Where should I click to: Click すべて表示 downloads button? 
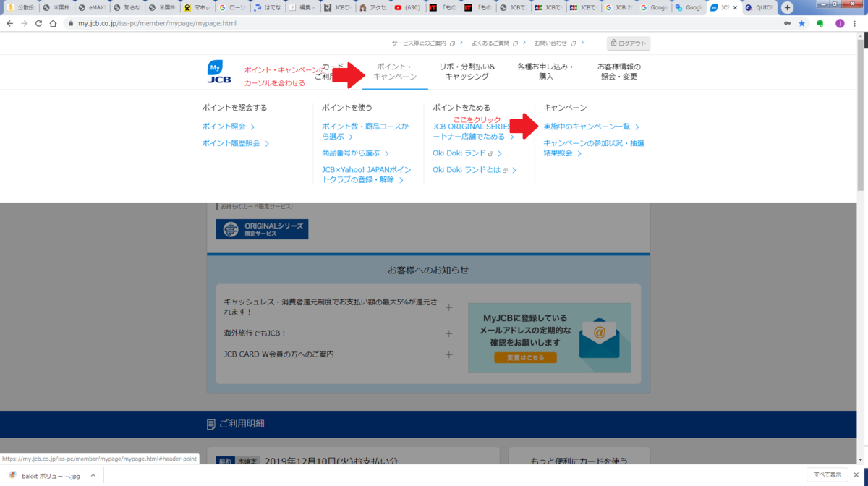coord(827,475)
